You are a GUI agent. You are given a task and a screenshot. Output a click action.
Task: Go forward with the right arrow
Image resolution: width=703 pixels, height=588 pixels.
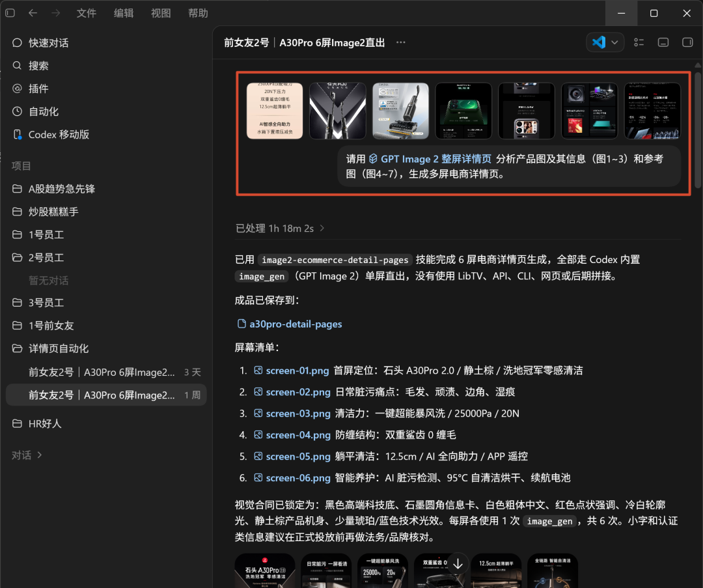point(55,13)
